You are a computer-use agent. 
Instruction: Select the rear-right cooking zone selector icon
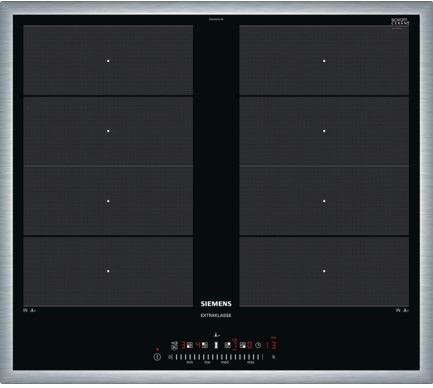click(x=228, y=345)
